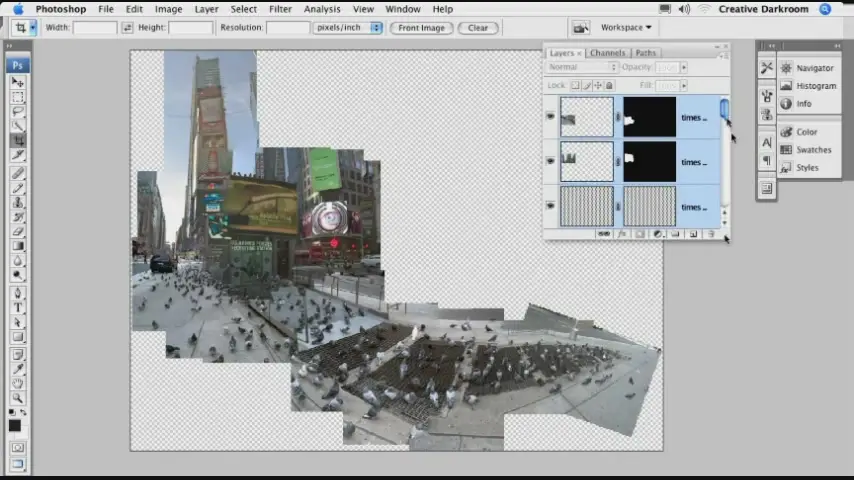
Task: Expand the Workspace dropdown menu
Action: click(625, 28)
